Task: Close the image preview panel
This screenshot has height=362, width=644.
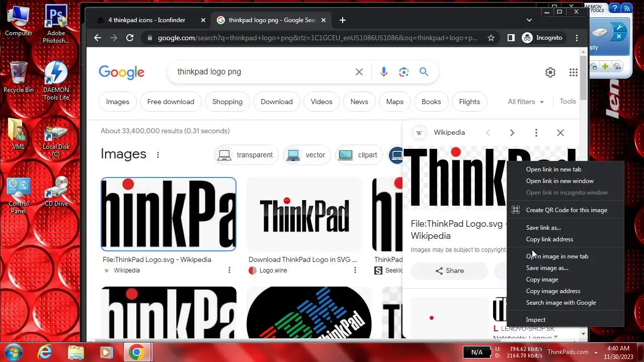Action: click(560, 133)
